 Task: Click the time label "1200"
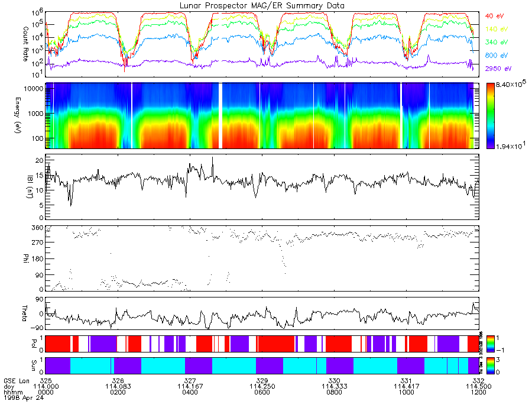point(478,392)
